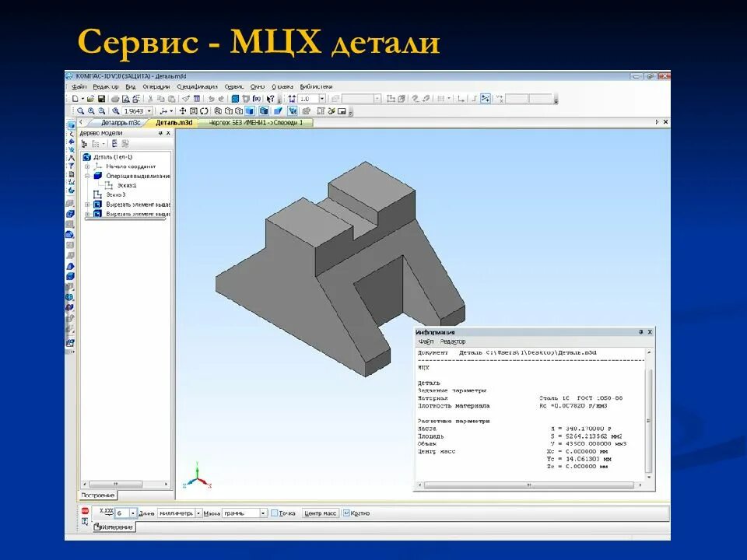
Task: Click tree display mode icon in model tree
Action: tap(84, 143)
